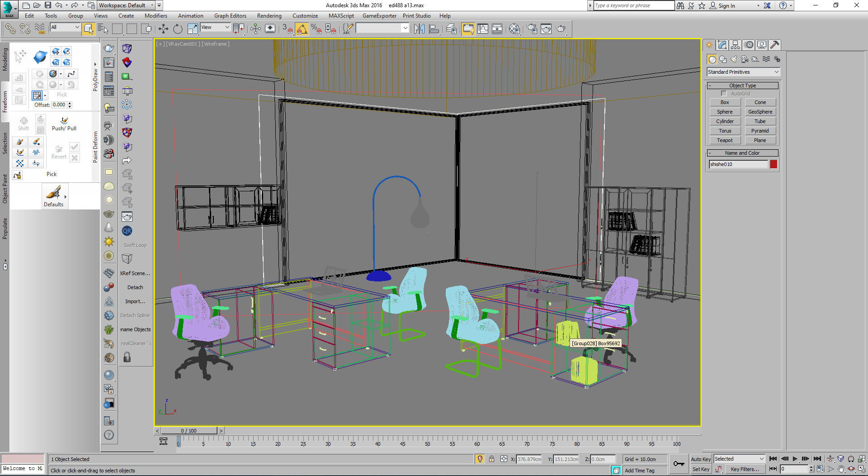Select the Shapes create category

[x=723, y=59]
